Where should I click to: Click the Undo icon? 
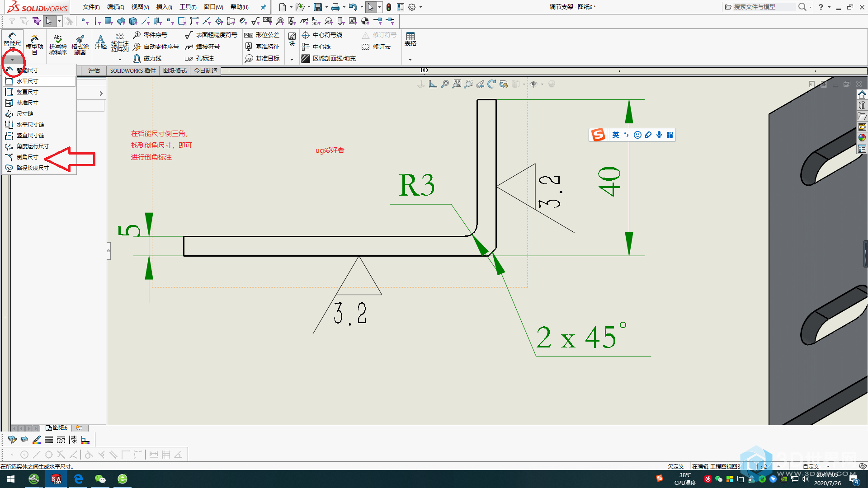click(x=353, y=7)
